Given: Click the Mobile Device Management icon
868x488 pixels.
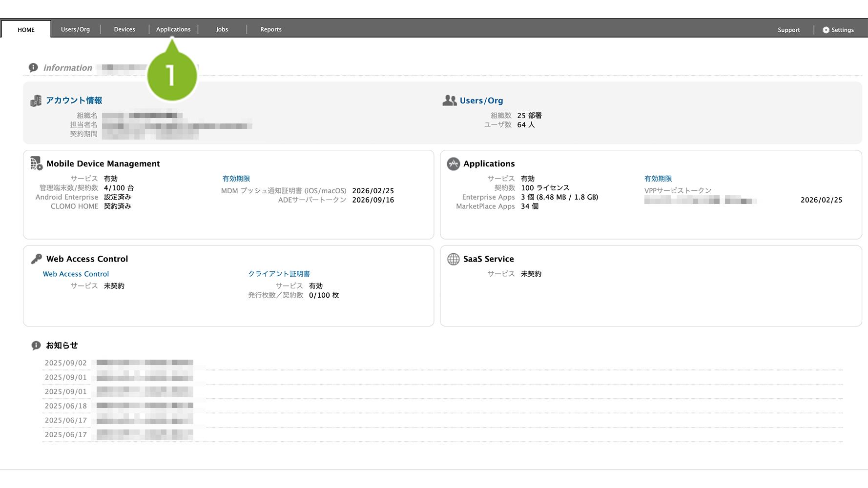Looking at the screenshot, I should coord(37,163).
